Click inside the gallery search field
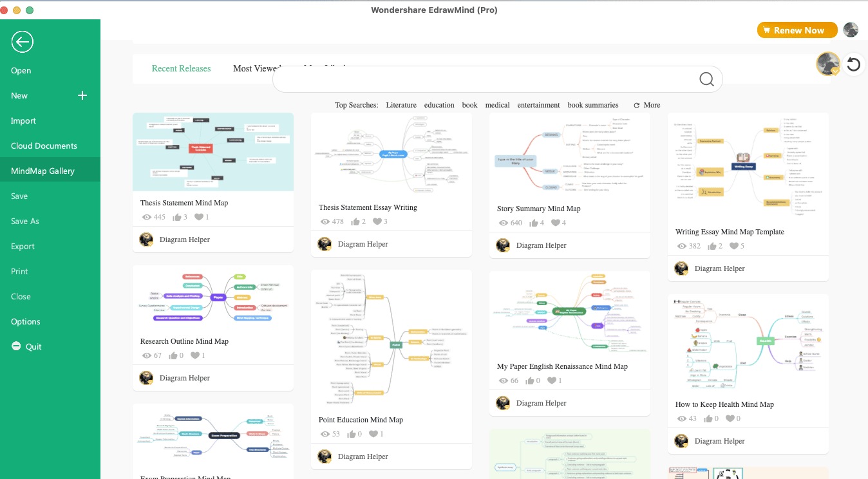Screen dimensions: 868x479 [483, 79]
